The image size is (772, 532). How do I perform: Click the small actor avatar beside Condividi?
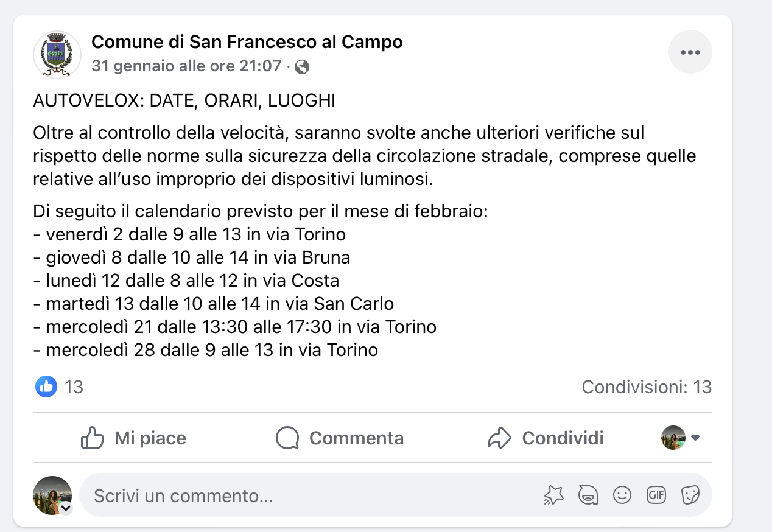coord(673,438)
